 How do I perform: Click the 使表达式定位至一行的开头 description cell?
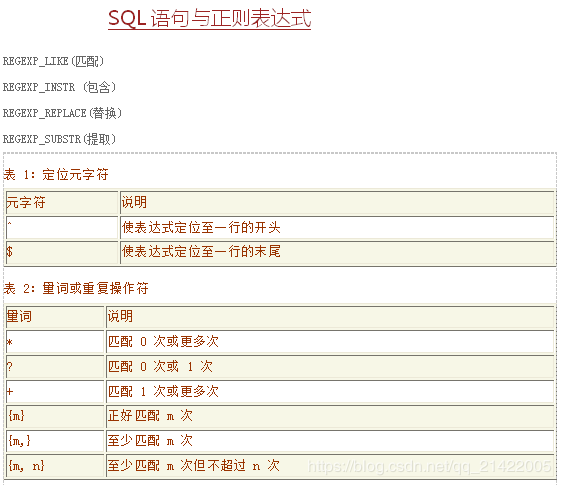pyautogui.click(x=337, y=227)
